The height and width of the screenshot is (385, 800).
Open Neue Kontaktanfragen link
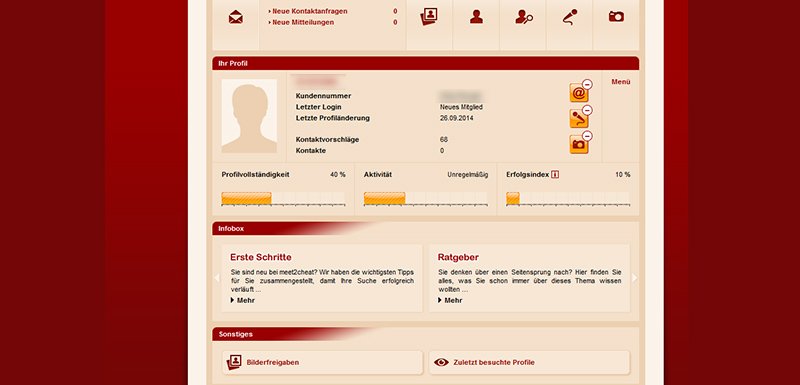[310, 11]
